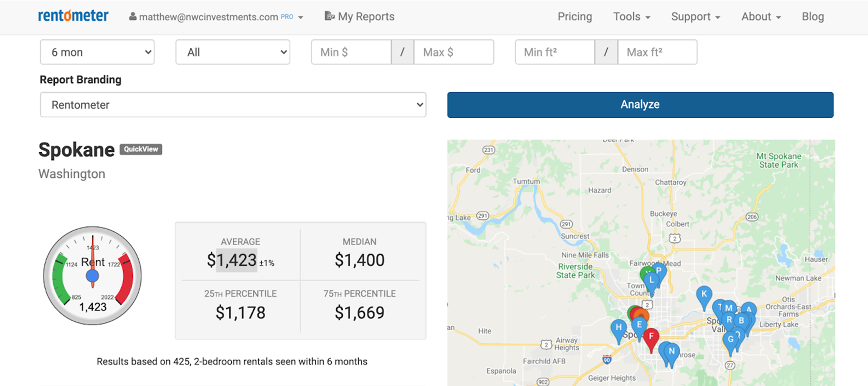Viewport: 868px width, 386px height.
Task: Open My Reports
Action: [x=359, y=17]
